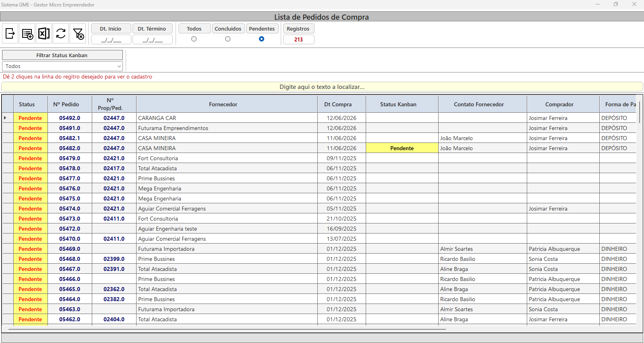Click Mega Engenharia in order 05476.0 row
The height and width of the screenshot is (343, 644).
tap(159, 188)
